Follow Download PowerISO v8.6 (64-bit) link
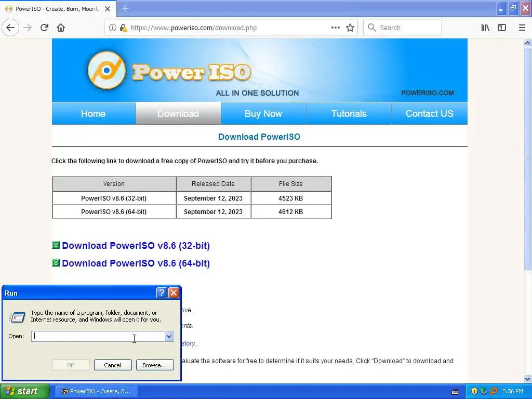The image size is (532, 399). (x=136, y=263)
